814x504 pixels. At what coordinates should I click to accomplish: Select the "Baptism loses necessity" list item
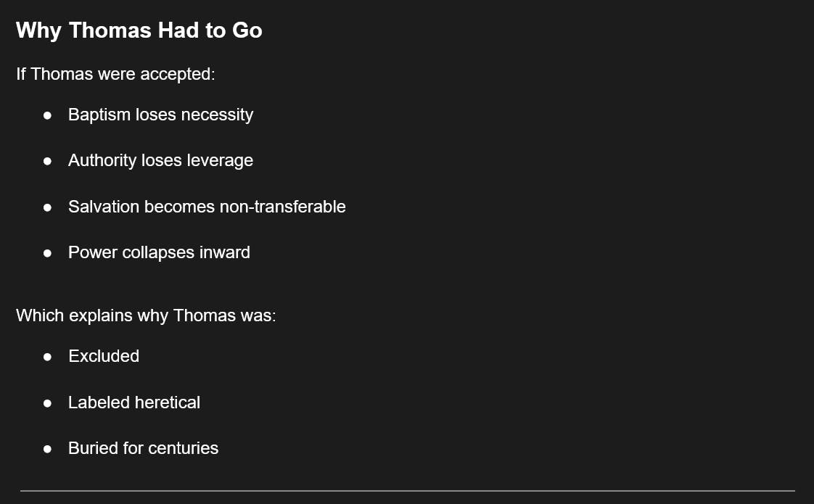[x=160, y=115]
